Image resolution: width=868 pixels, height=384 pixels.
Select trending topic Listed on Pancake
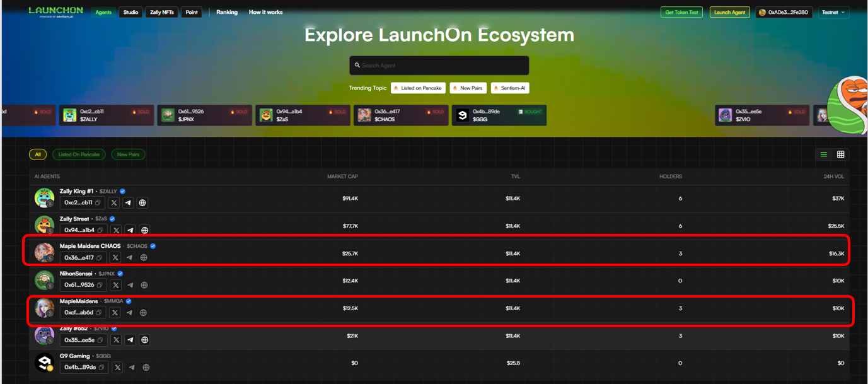click(x=418, y=88)
